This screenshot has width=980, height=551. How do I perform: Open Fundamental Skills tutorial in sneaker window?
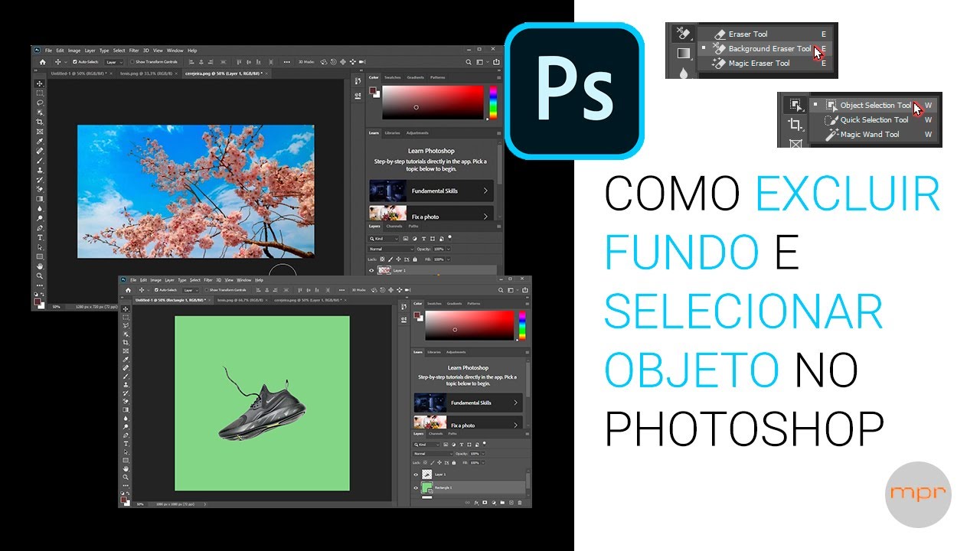click(x=468, y=403)
